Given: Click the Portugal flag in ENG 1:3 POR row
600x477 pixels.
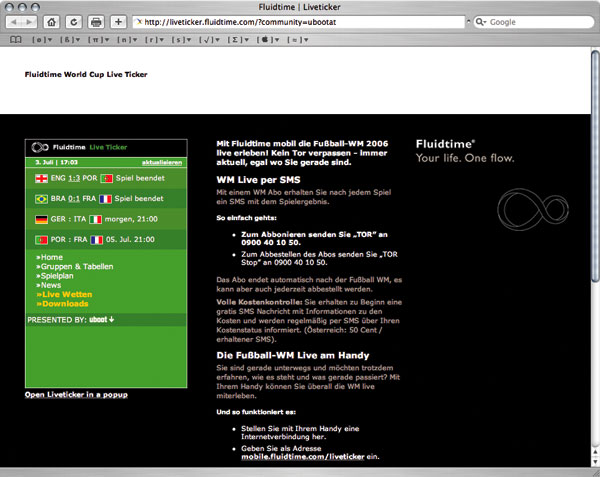Looking at the screenshot, I should (106, 179).
